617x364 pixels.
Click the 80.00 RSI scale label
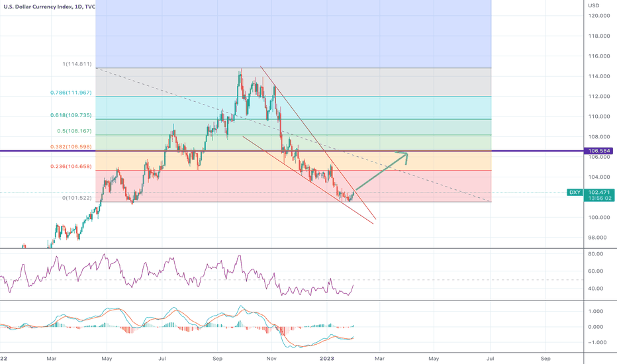tap(595, 254)
